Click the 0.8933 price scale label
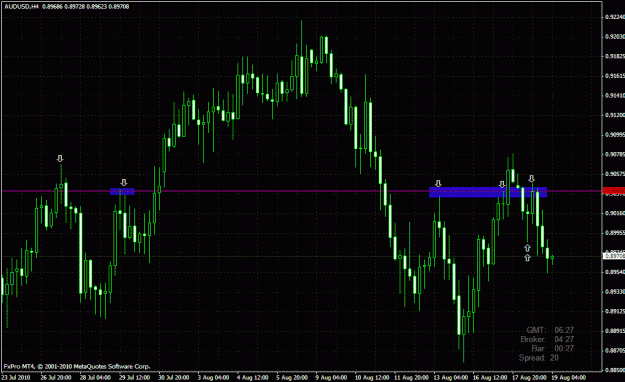Image resolution: width=625 pixels, height=382 pixels. point(614,291)
